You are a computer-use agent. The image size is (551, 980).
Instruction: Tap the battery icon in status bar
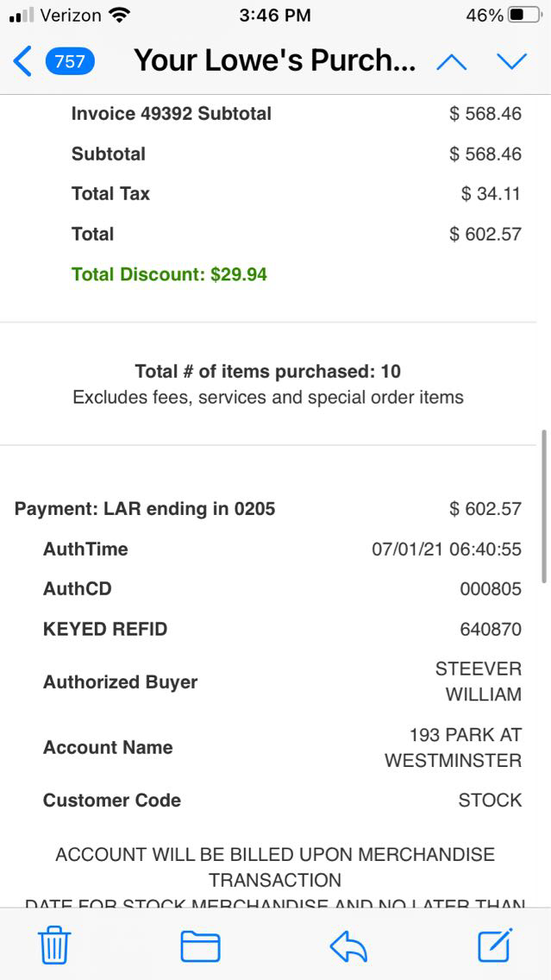(x=525, y=15)
